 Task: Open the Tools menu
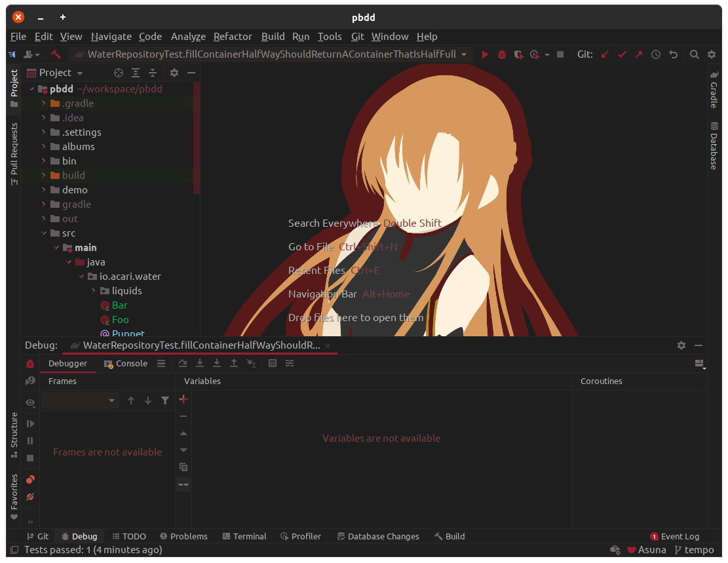pos(330,37)
